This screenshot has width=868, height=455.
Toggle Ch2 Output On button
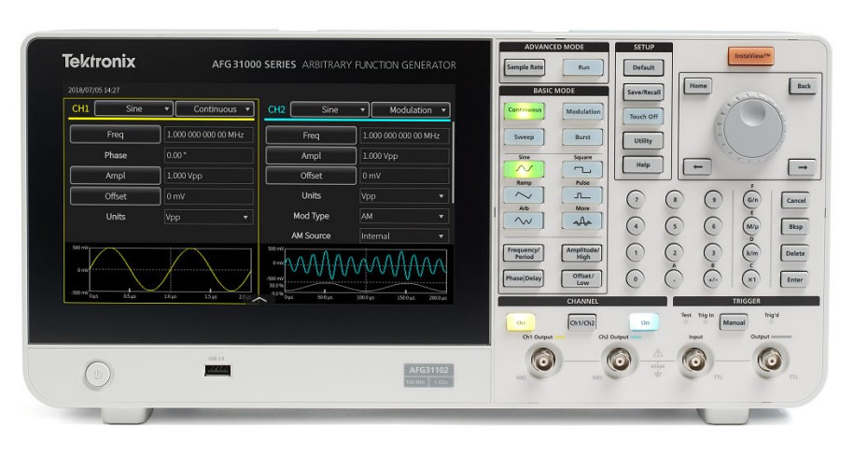pos(644,322)
